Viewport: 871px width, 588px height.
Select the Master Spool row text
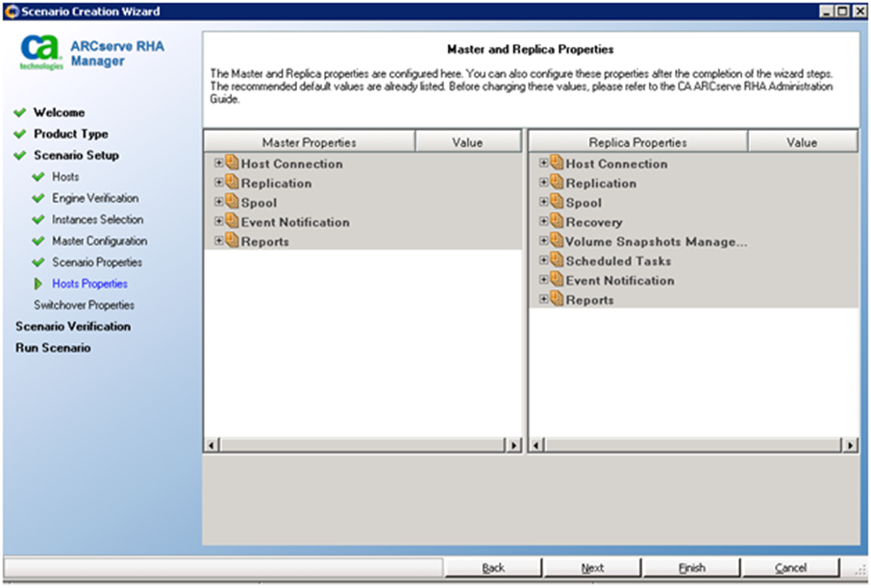pyautogui.click(x=259, y=203)
